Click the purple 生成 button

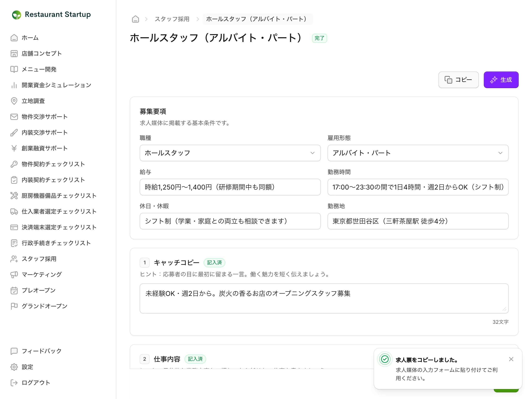[x=501, y=80]
